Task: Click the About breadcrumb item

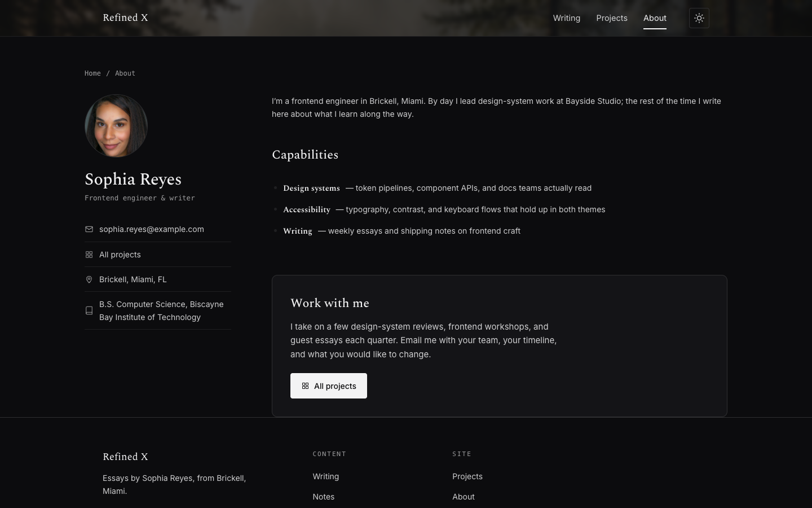Action: (125, 73)
